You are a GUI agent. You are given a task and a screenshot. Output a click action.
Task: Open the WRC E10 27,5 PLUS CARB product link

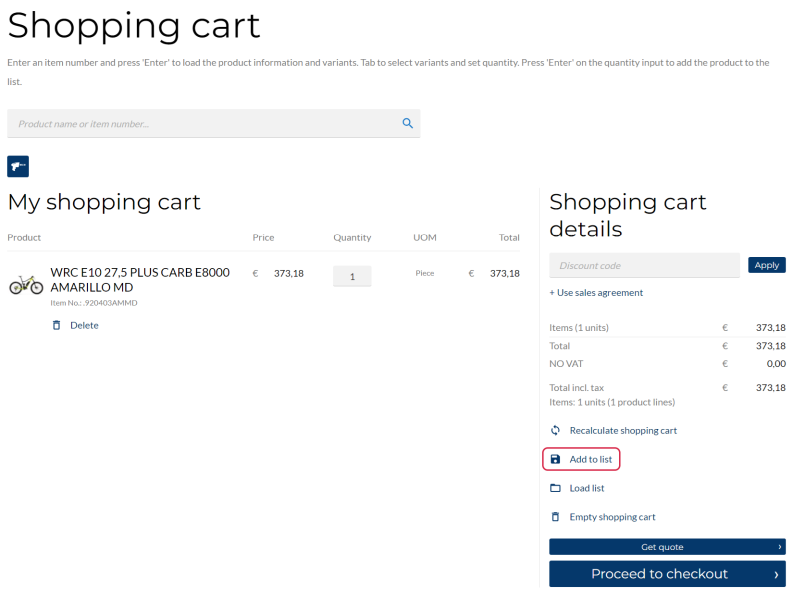(x=140, y=280)
